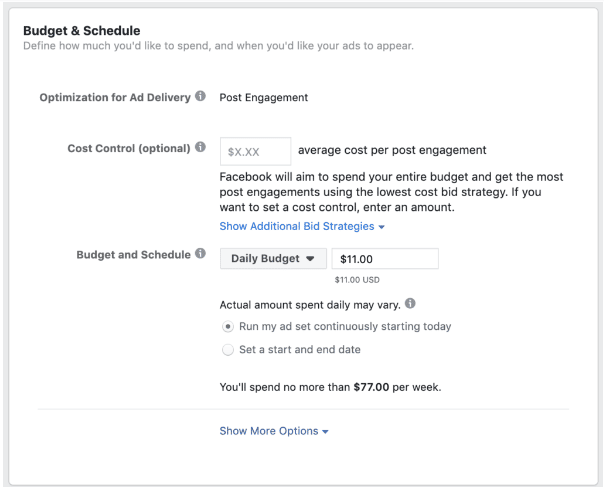The width and height of the screenshot is (604, 487).
Task: Click info icon beside Budget and Schedule label
Action: (200, 253)
